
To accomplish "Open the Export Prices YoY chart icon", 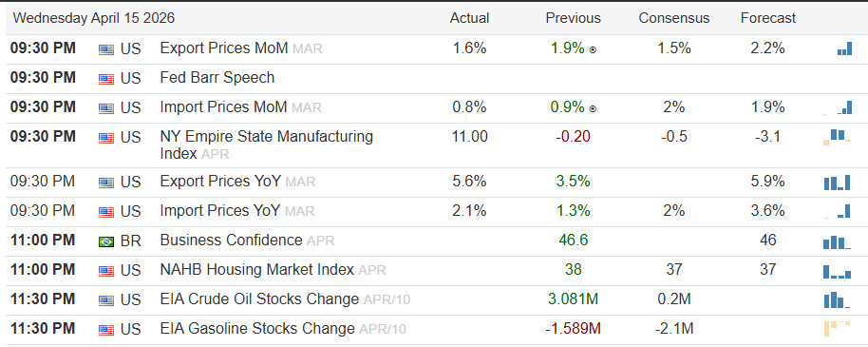I will (837, 183).
